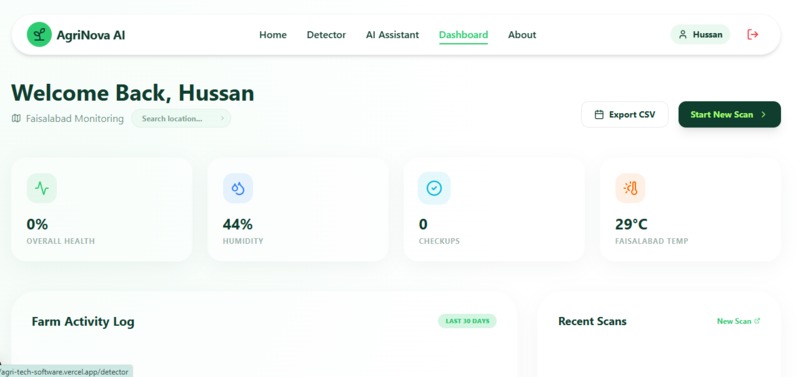Click the user profile icon beside Hussan
The width and height of the screenshot is (806, 377).
point(683,34)
